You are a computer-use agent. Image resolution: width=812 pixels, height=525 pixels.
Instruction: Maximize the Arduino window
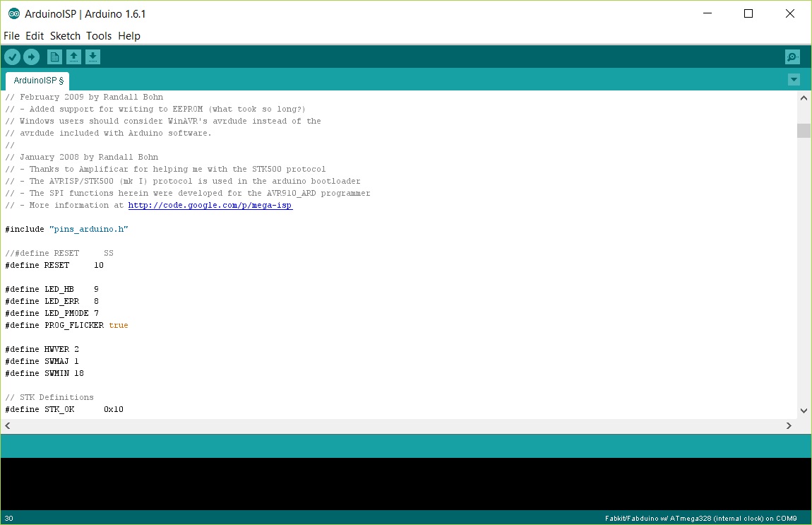(x=748, y=13)
